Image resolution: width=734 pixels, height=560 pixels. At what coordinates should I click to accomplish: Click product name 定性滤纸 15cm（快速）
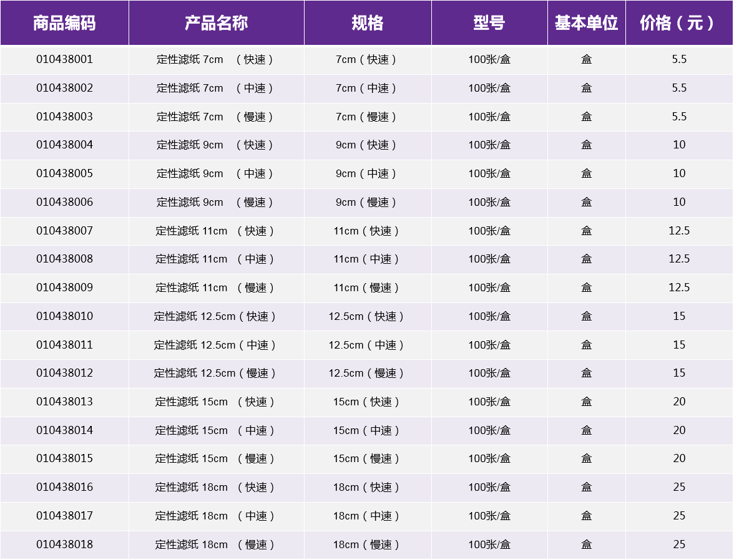point(215,402)
